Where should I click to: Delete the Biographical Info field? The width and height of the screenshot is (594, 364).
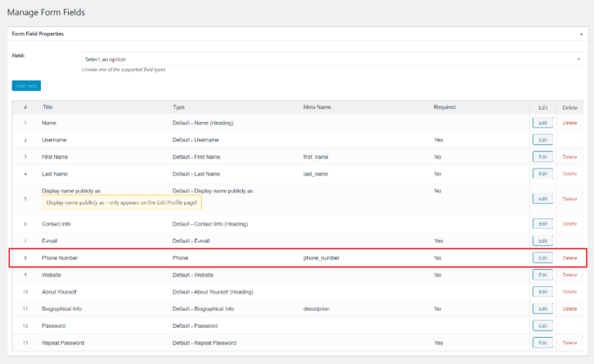click(569, 309)
